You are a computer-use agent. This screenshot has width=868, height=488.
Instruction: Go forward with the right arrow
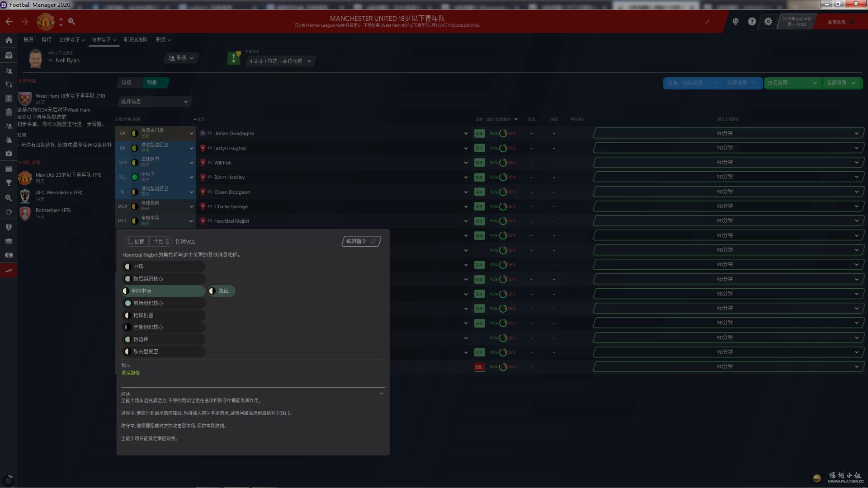[x=24, y=22]
